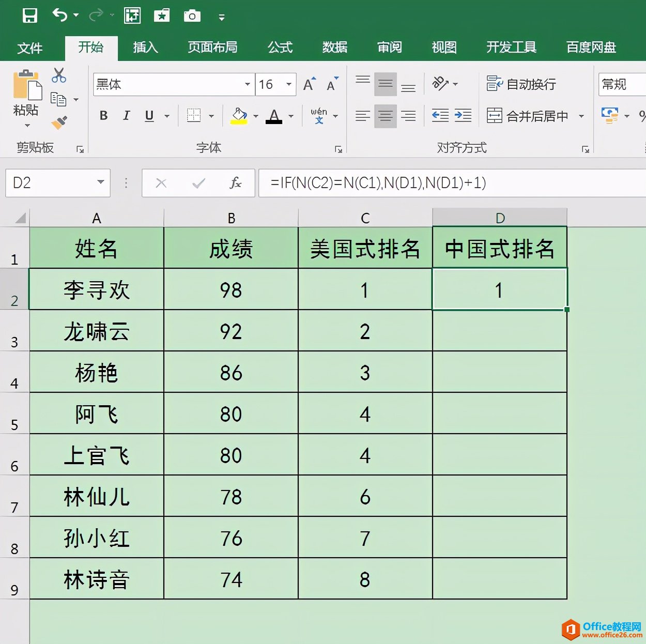Open the font name dropdown 黑体
Image resolution: width=646 pixels, height=644 pixels.
[248, 84]
